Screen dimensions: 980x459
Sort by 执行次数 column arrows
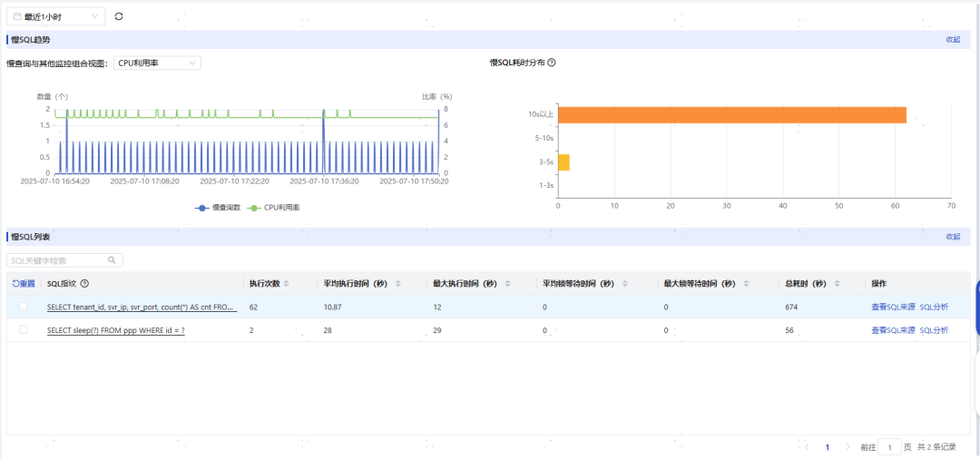(286, 284)
